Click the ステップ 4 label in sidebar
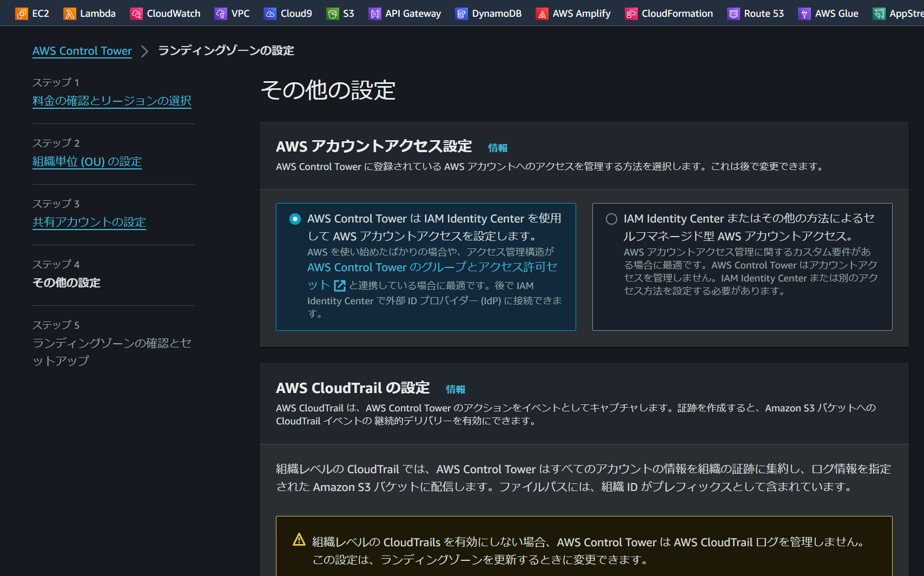This screenshot has width=924, height=576. coord(56,264)
